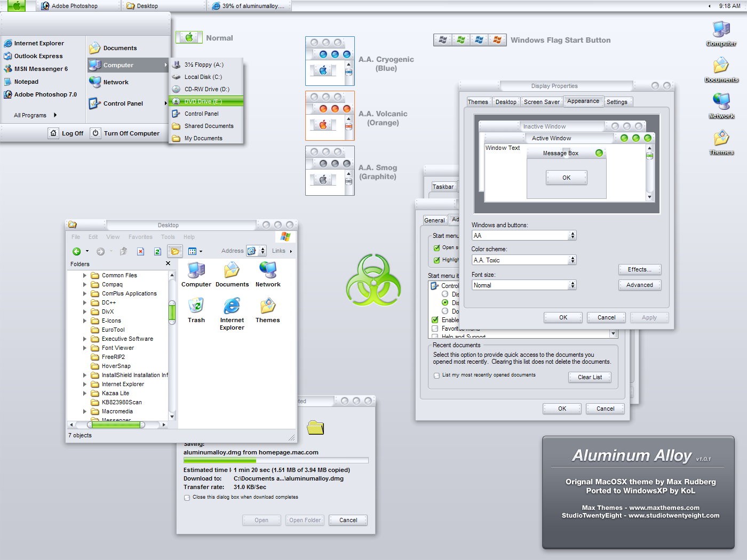Click refresh icon in Desktop explorer toolbar

click(157, 251)
